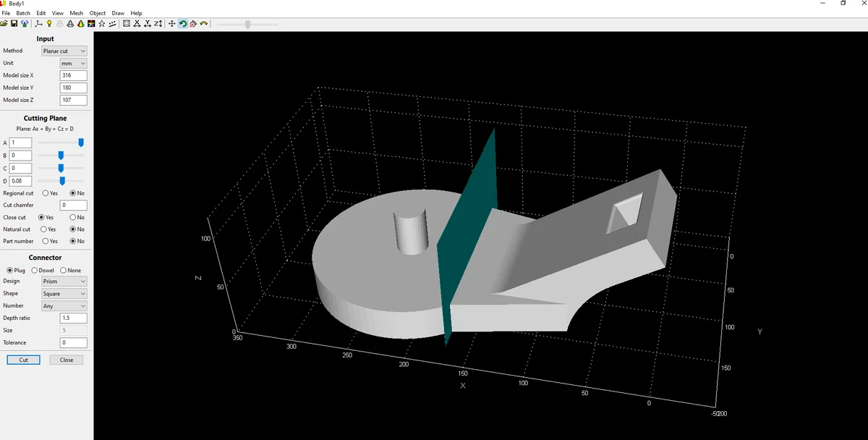Click the dotted points icon
Viewport: 868px width, 440px height.
(x=112, y=24)
